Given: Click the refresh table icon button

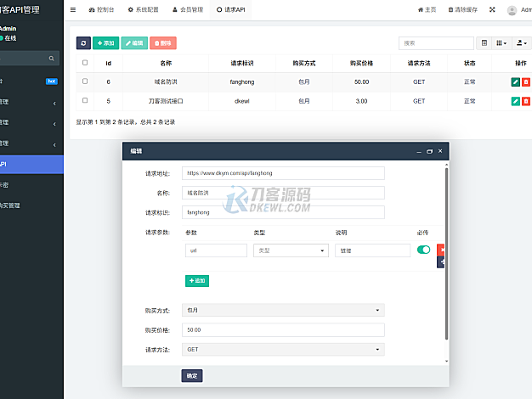Looking at the screenshot, I should pos(83,43).
